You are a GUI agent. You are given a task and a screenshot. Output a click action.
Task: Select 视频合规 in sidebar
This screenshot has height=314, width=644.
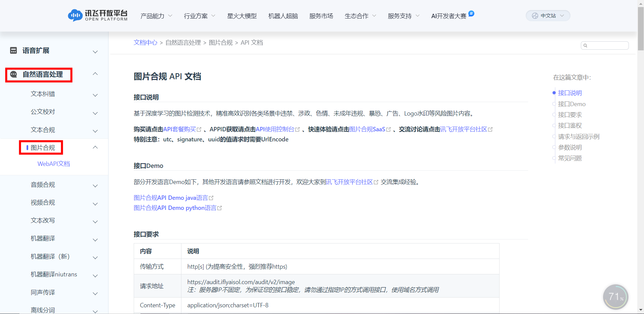coord(43,203)
